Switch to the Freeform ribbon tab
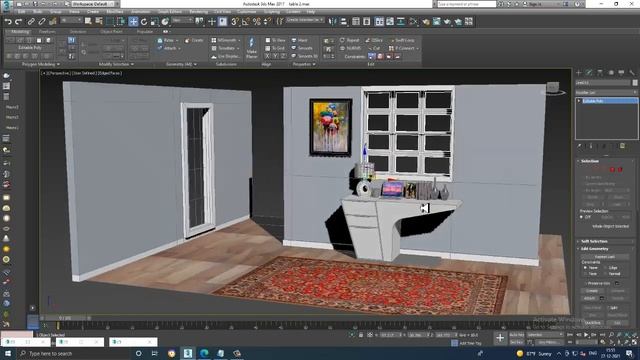This screenshot has height=360, width=640. pos(47,31)
